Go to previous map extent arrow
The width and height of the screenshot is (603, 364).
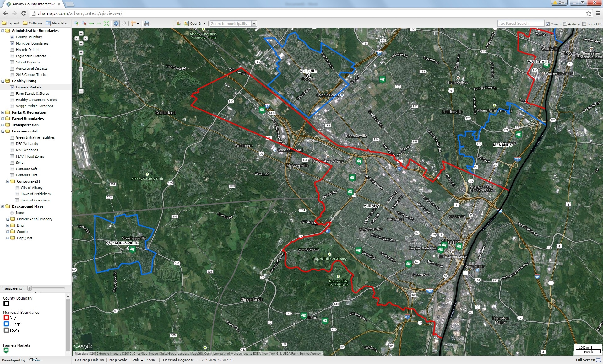coord(91,24)
